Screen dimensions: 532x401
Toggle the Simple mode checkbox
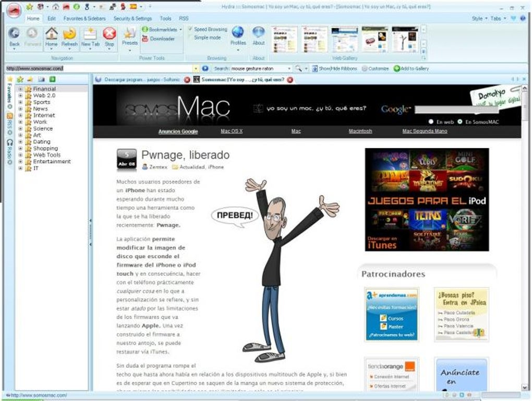coord(190,38)
